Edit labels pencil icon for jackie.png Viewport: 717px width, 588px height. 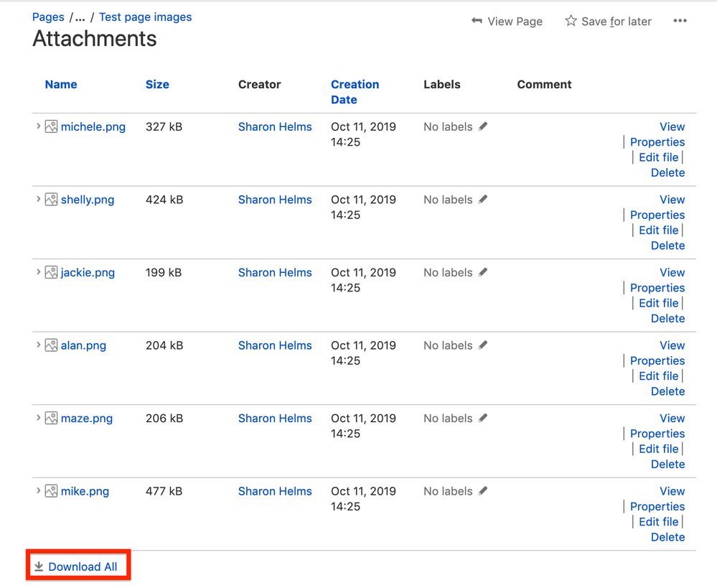483,272
